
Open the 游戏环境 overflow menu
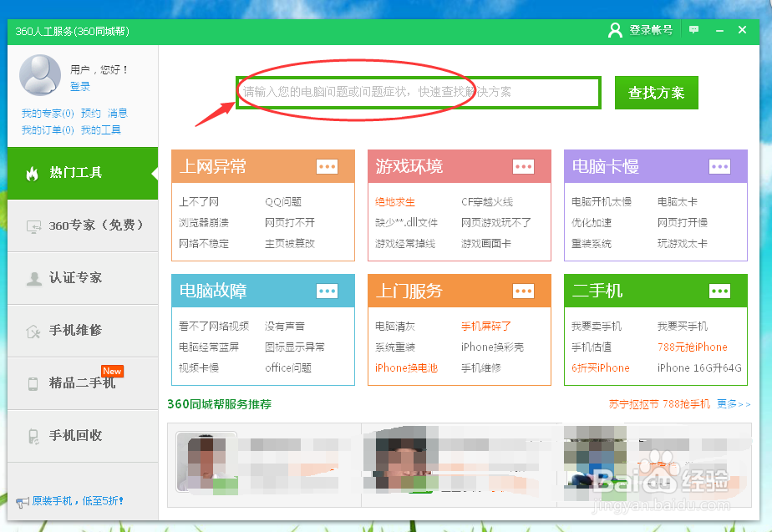coord(524,167)
